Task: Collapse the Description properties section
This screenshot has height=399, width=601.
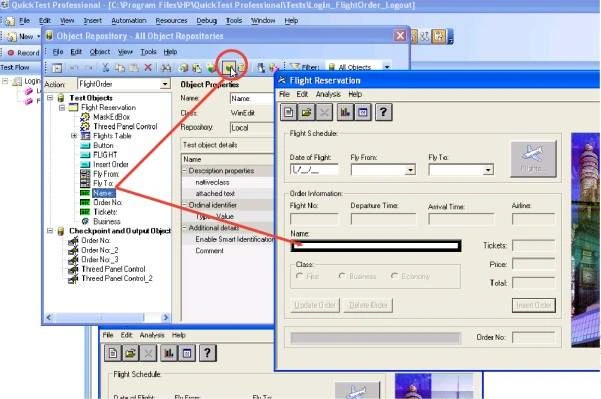Action: coord(184,171)
